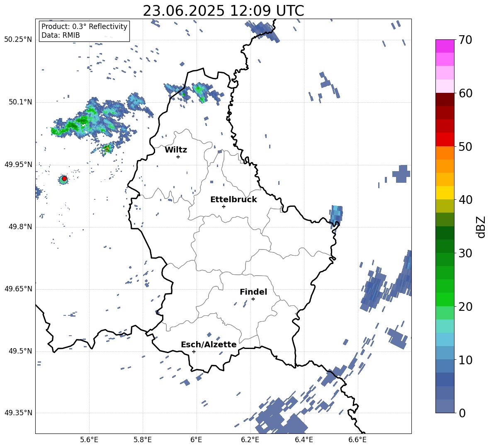Click the colorbar value 40
Viewport: 491px width, 448px height.
(465, 200)
